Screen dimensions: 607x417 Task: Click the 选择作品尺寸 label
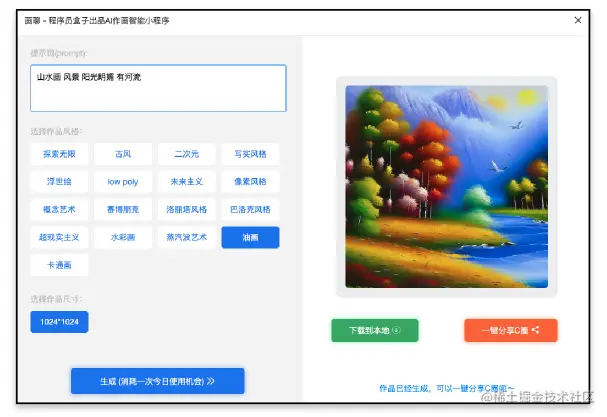pyautogui.click(x=57, y=299)
